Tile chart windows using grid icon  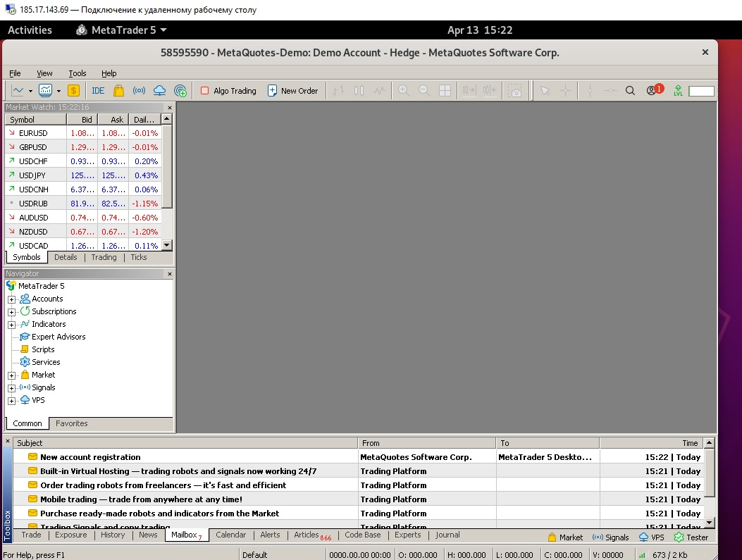(x=445, y=90)
